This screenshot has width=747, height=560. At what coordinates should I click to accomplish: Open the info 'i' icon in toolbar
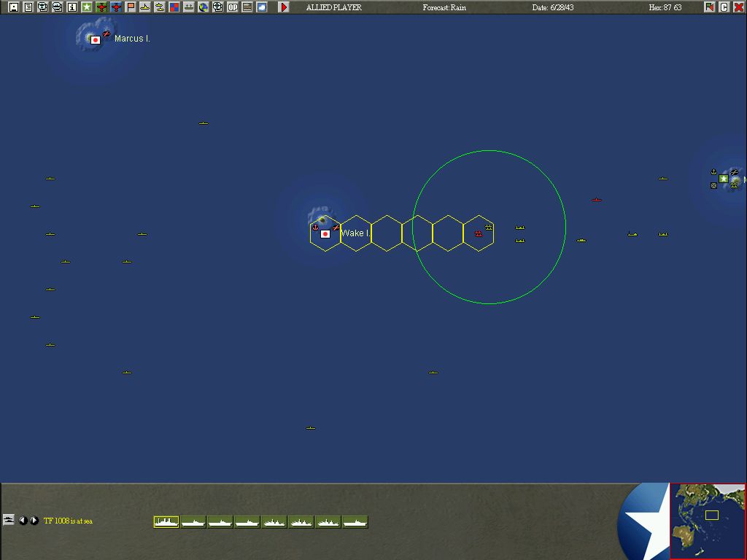pos(72,7)
